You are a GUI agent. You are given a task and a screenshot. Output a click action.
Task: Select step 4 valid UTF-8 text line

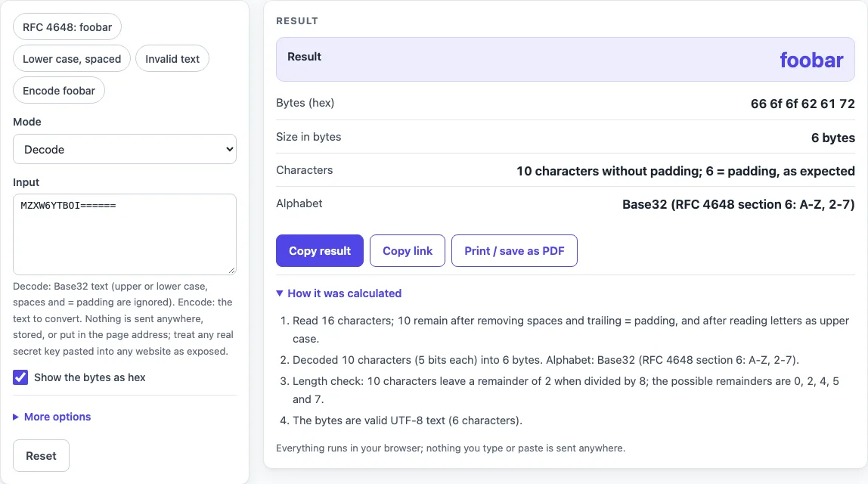[x=408, y=420]
